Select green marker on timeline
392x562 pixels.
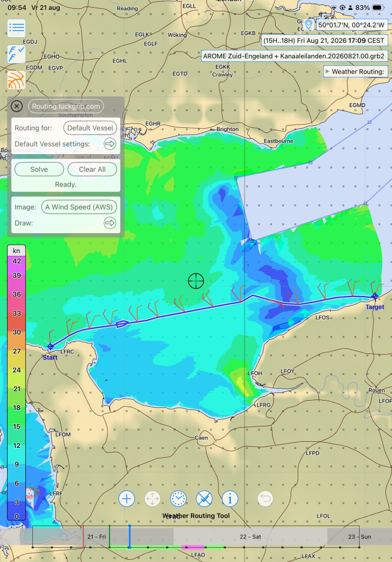110,537
